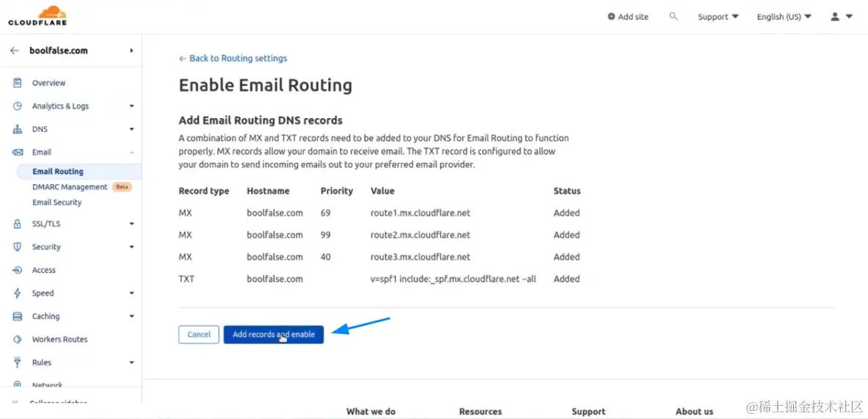This screenshot has width=868, height=419.
Task: Click the Cloudflare logo
Action: (x=37, y=16)
